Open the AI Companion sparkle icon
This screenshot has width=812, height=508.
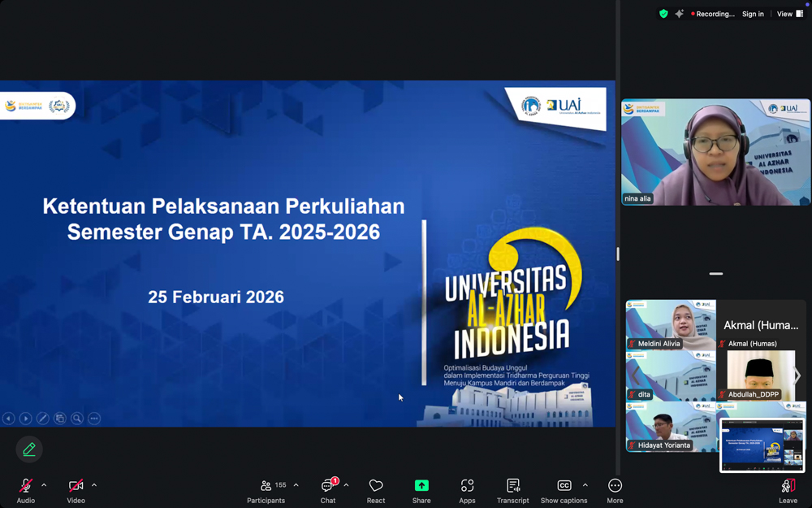click(680, 14)
